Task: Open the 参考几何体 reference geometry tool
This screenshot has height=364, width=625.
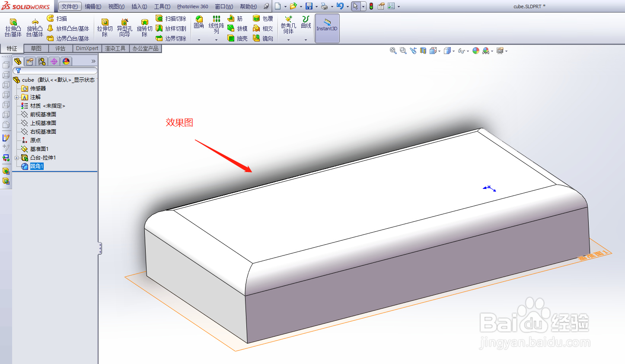Action: [288, 25]
